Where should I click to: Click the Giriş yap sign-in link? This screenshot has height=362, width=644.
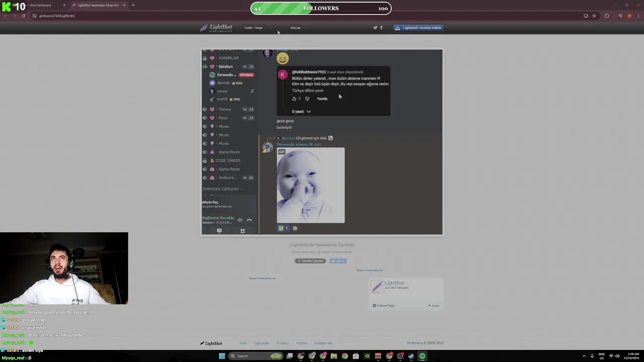[x=295, y=28]
